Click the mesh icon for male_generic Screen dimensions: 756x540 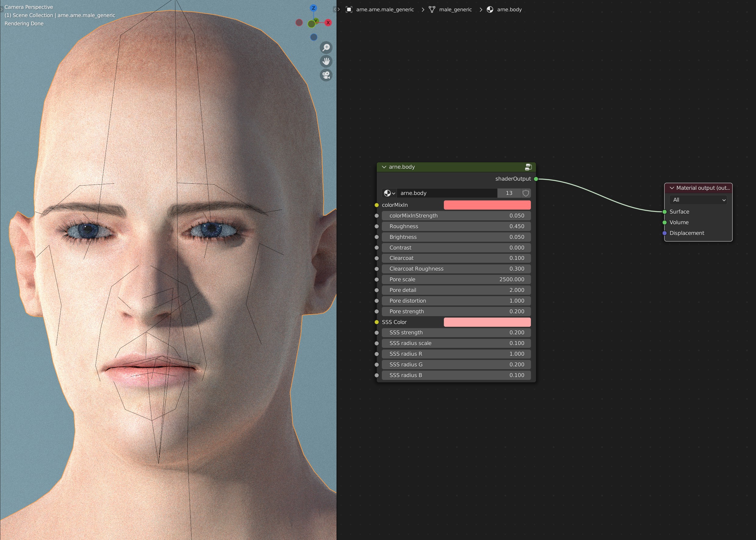pos(432,9)
